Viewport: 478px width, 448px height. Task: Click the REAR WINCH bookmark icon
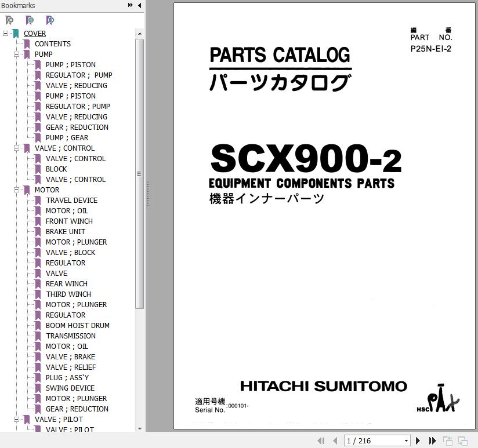click(x=38, y=284)
